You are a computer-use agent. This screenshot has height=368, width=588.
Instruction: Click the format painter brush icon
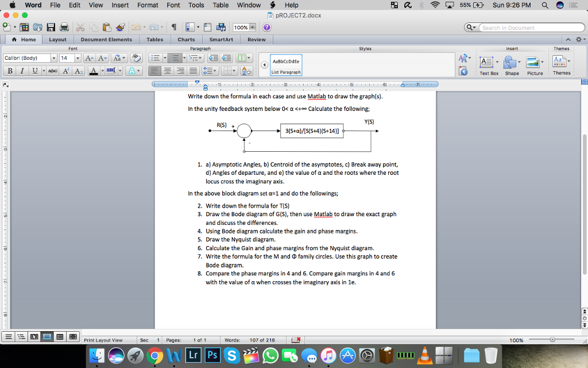(x=120, y=28)
